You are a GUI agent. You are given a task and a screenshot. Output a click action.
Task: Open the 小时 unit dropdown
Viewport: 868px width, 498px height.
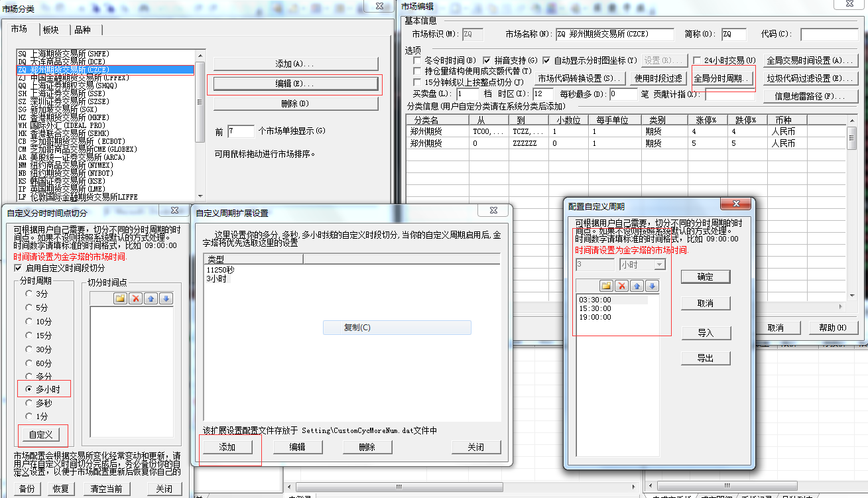(x=659, y=265)
